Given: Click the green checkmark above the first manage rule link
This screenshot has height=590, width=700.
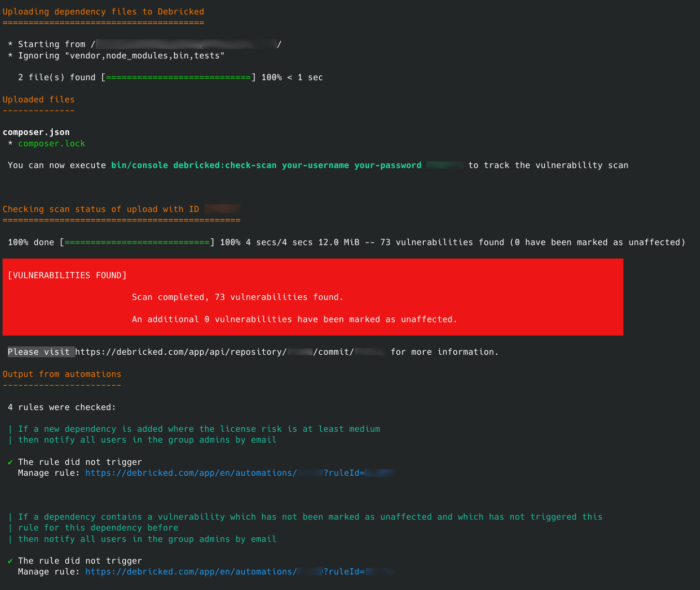Looking at the screenshot, I should pyautogui.click(x=10, y=462).
